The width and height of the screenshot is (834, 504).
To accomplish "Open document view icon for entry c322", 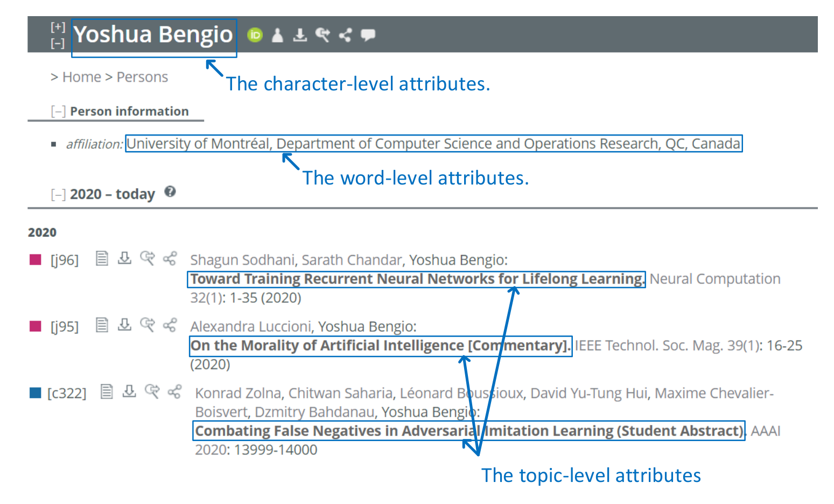I will [x=107, y=392].
